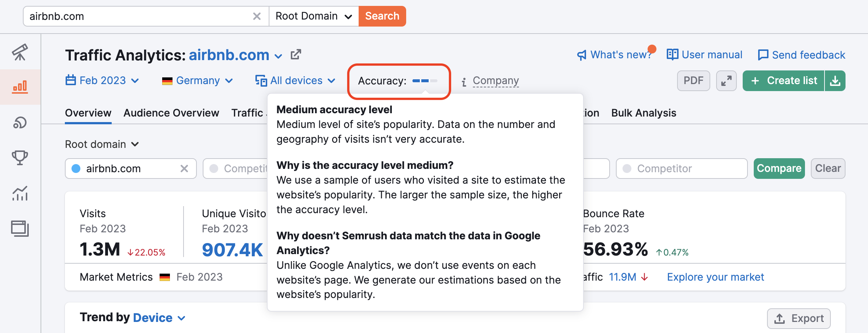This screenshot has width=868, height=333.
Task: Click the calendar icon beside Feb 2023
Action: 70,80
